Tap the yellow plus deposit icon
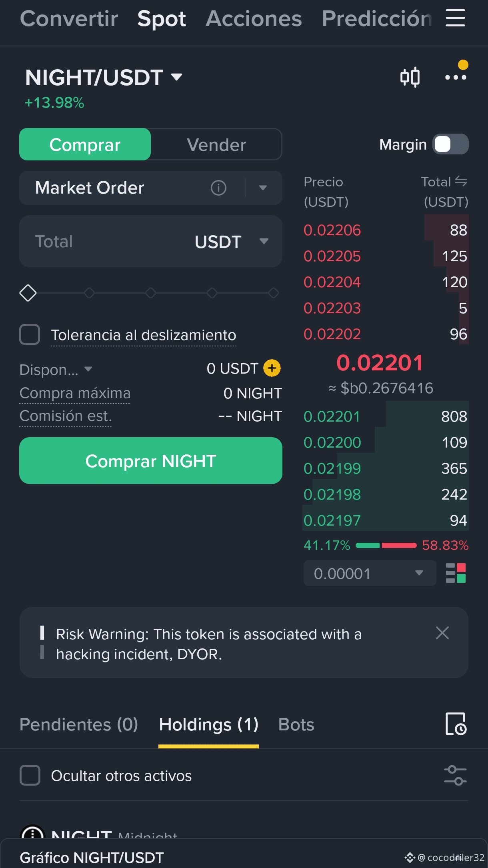 pos(272,368)
